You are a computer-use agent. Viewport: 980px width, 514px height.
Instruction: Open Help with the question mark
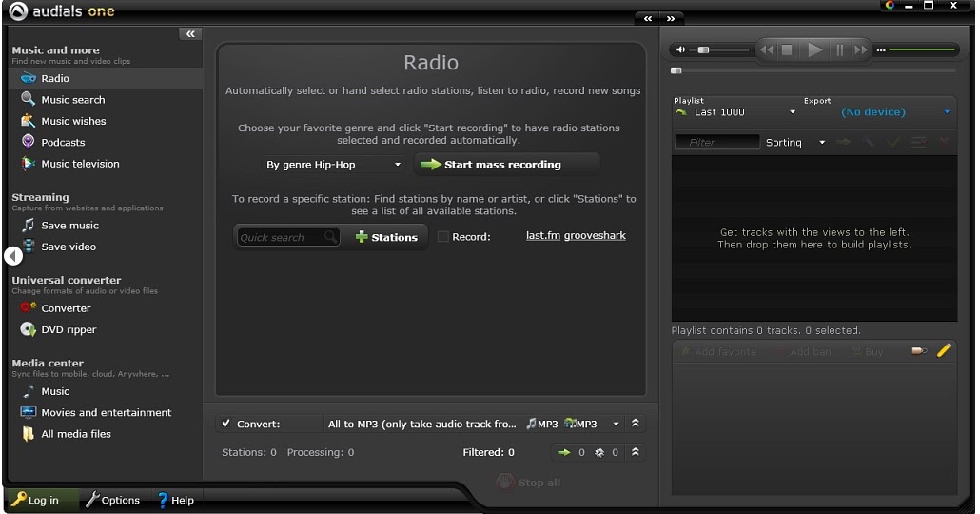175,500
